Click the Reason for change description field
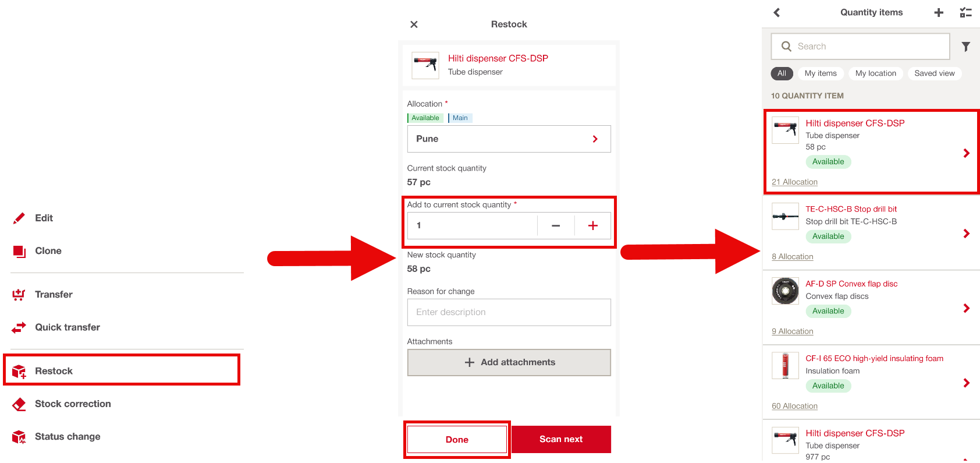980x463 pixels. [509, 312]
